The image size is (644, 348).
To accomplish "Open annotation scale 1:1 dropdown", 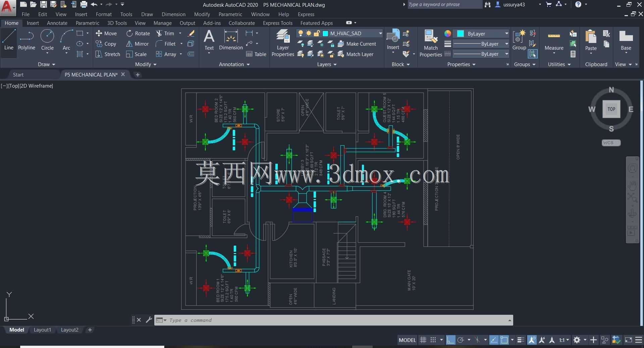I will click(x=564, y=340).
